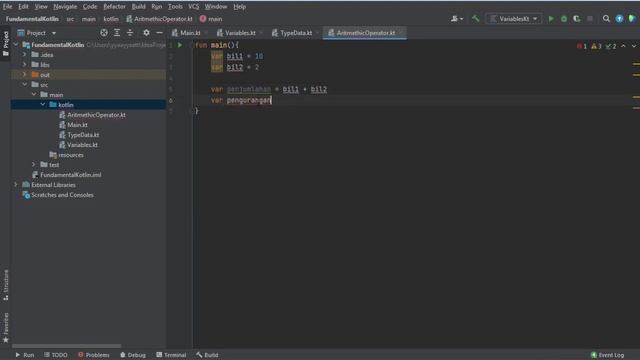Open the Build menu
Image resolution: width=640 pixels, height=360 pixels.
(x=138, y=7)
